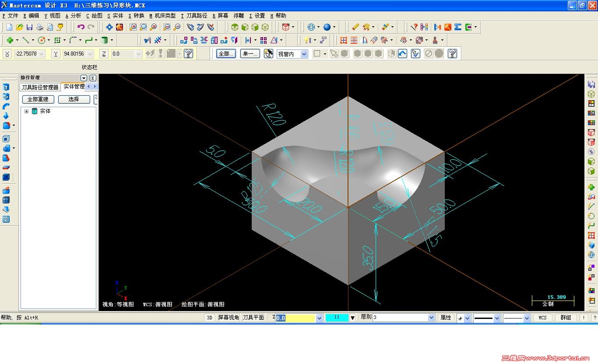Print using the printer icon
Screen dimensions: 598x364
(40, 27)
